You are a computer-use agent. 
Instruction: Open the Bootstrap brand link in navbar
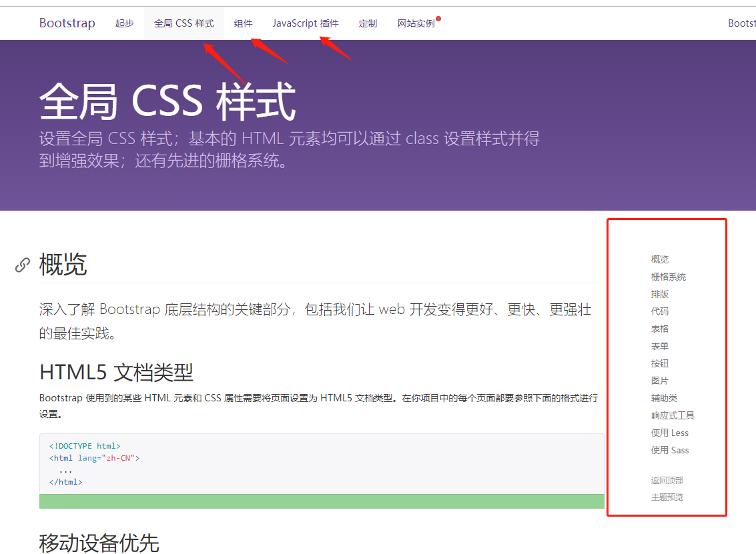[x=67, y=23]
